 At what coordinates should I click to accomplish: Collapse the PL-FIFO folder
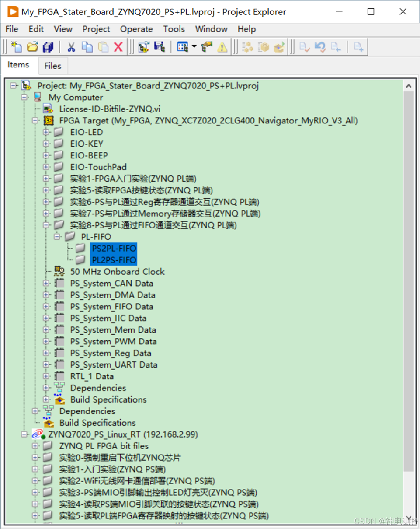click(x=57, y=237)
